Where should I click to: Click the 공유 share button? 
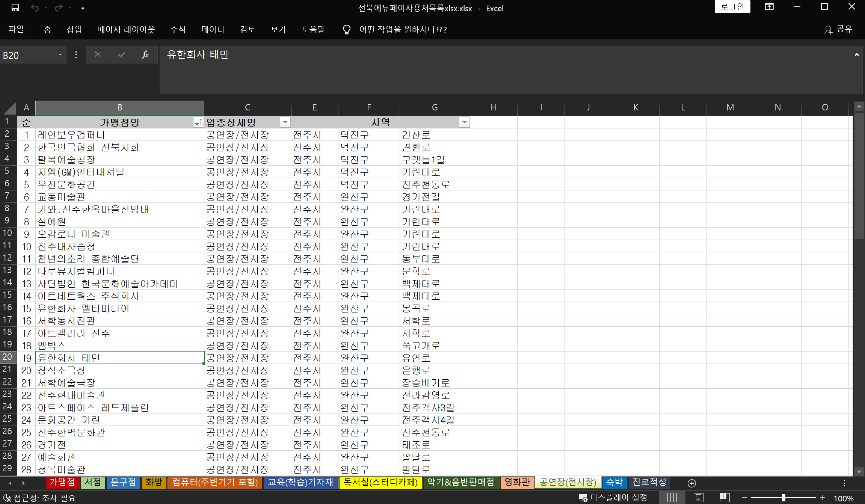click(x=838, y=30)
